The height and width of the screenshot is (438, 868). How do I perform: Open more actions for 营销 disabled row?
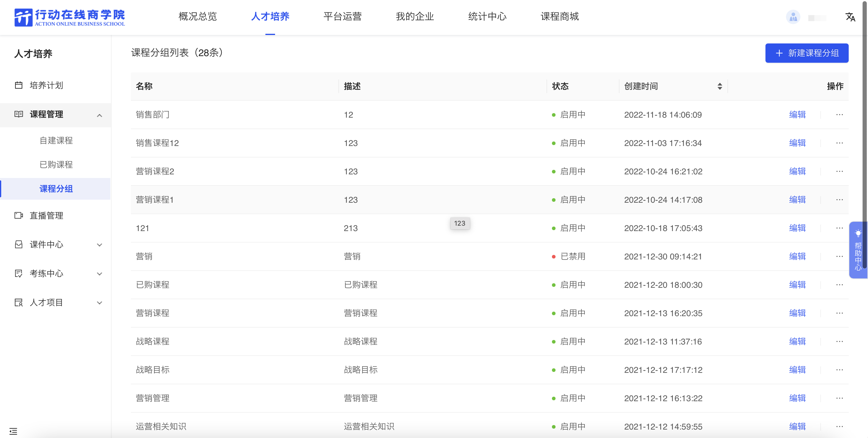pos(839,256)
